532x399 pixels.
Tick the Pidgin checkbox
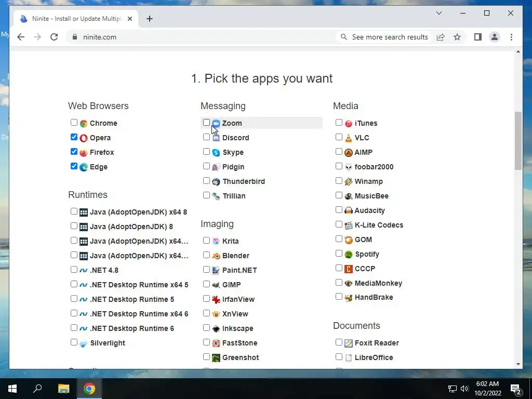coord(206,166)
